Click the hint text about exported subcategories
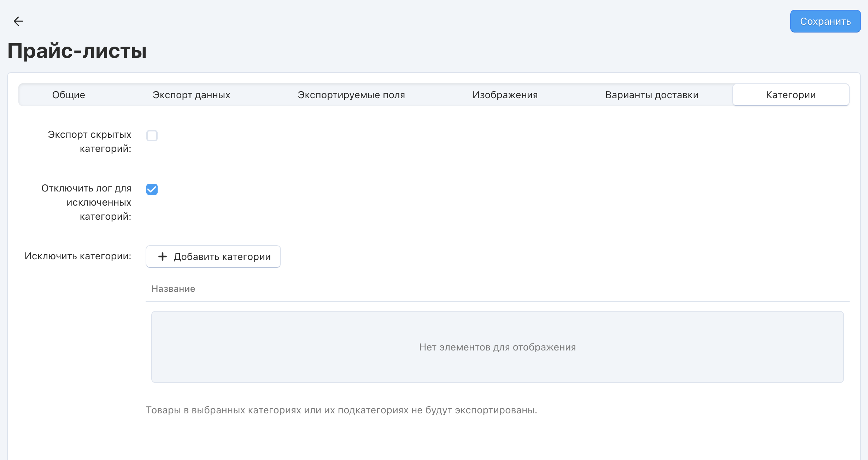The height and width of the screenshot is (460, 868). pos(341,410)
